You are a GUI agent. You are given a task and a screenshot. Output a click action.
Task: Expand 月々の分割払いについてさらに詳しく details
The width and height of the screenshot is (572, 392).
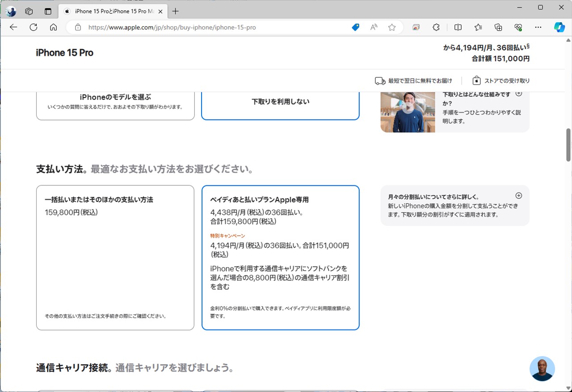(518, 196)
